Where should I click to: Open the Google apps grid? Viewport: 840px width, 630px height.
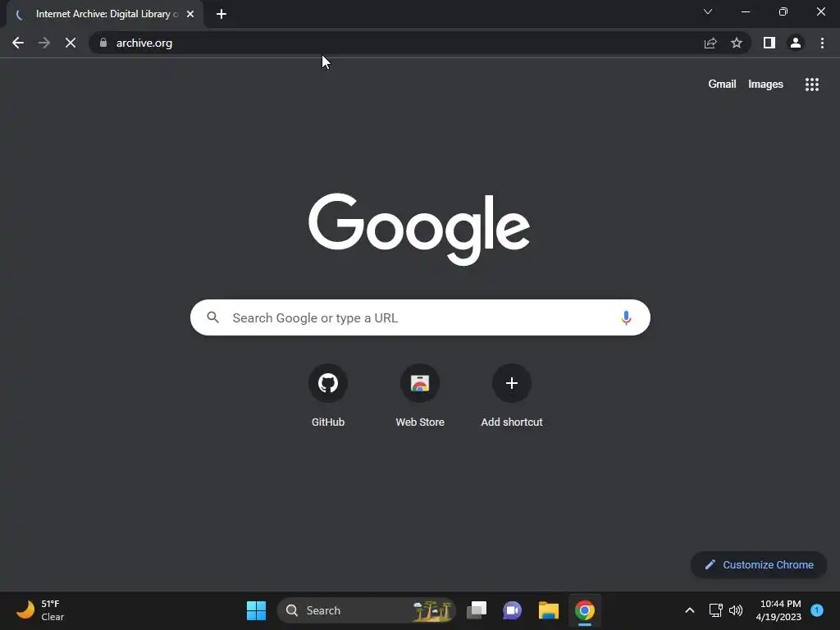812,84
